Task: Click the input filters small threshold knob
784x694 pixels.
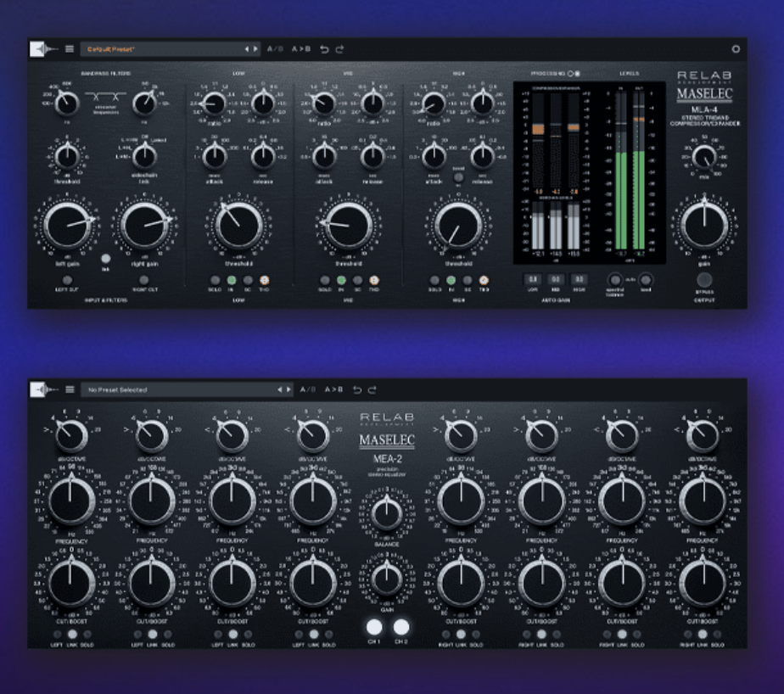Action: pyautogui.click(x=67, y=156)
